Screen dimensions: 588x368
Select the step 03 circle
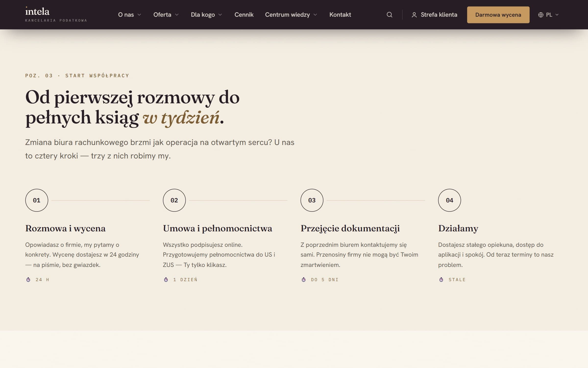point(312,200)
